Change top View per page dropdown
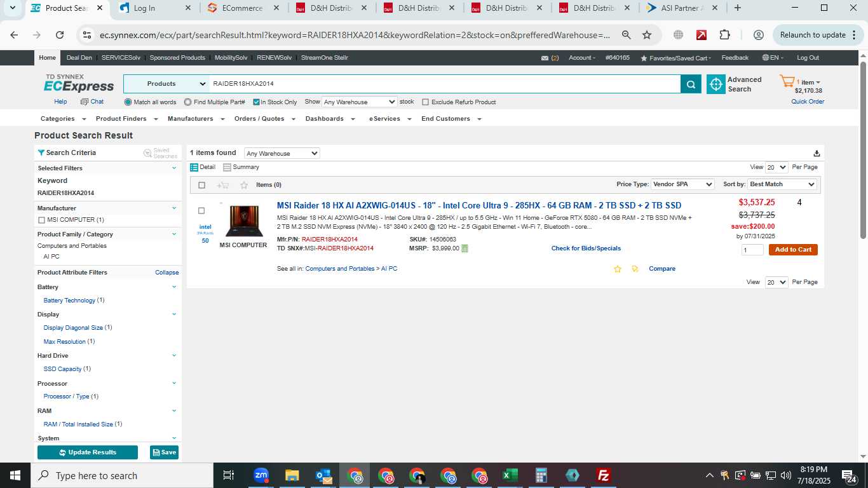Image resolution: width=868 pixels, height=488 pixels. (776, 167)
